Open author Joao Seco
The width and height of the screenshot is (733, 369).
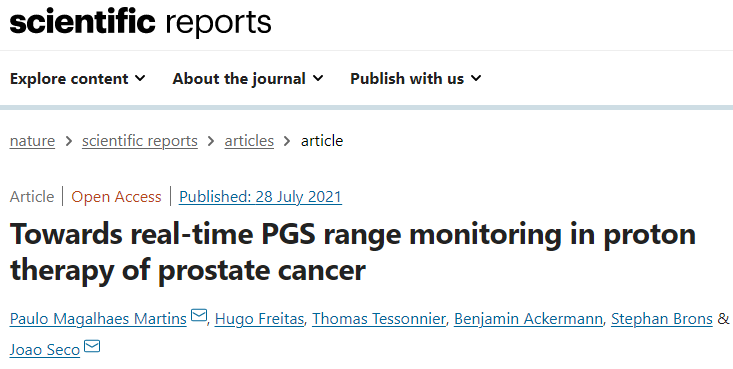pyautogui.click(x=45, y=350)
